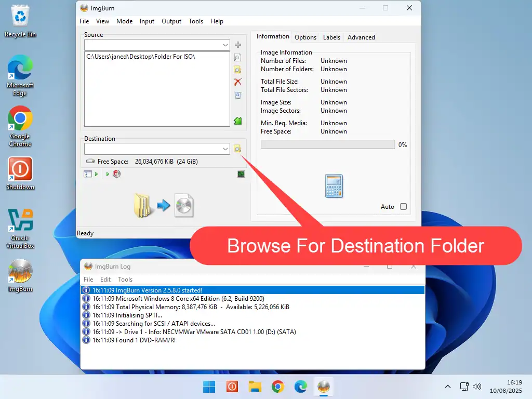
Task: Clear the source list with bin icon
Action: (x=238, y=96)
